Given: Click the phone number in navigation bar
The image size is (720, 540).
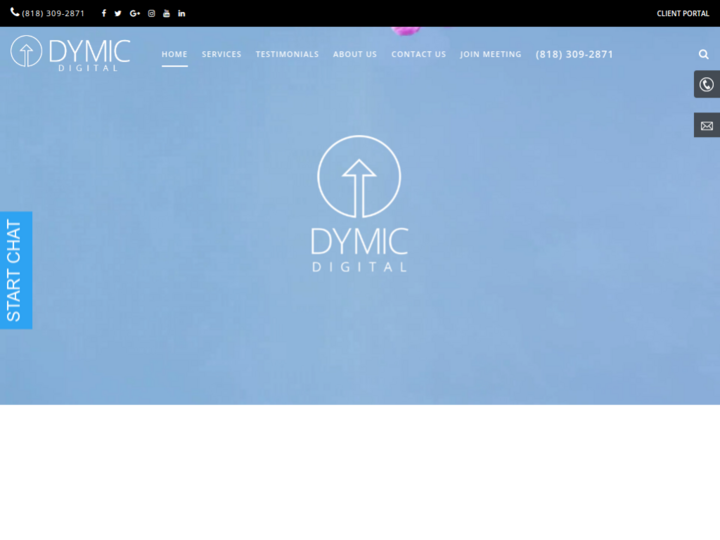Looking at the screenshot, I should tap(574, 54).
